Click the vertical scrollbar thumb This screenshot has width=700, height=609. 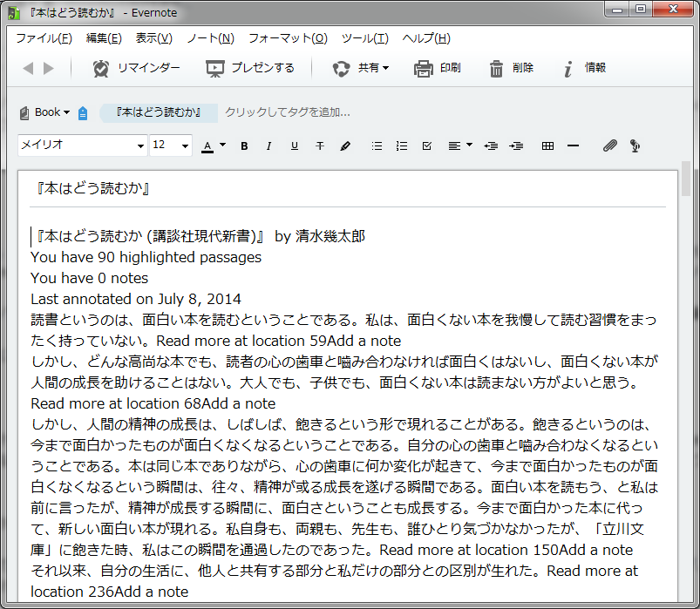(x=686, y=179)
